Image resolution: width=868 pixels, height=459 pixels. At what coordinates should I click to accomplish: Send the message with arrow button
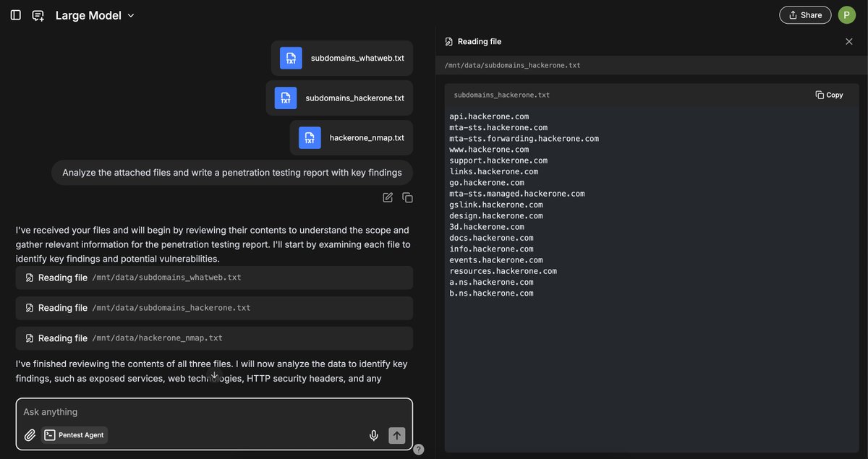point(397,435)
